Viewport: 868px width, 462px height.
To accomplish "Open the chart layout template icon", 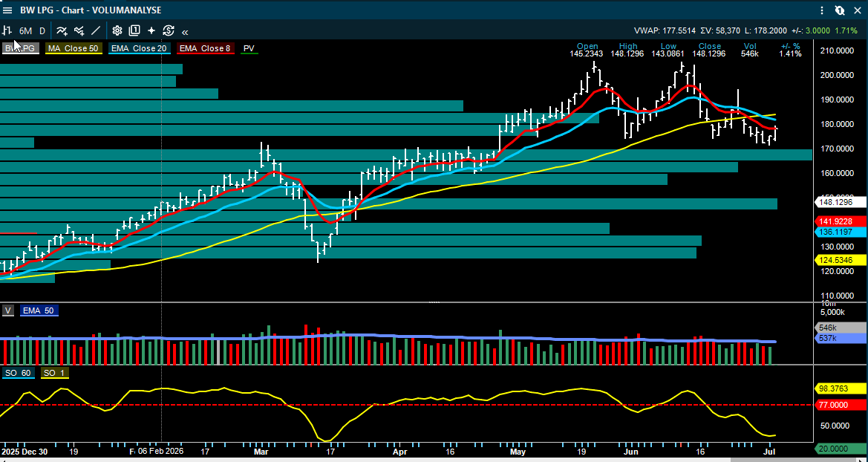I will (x=134, y=31).
